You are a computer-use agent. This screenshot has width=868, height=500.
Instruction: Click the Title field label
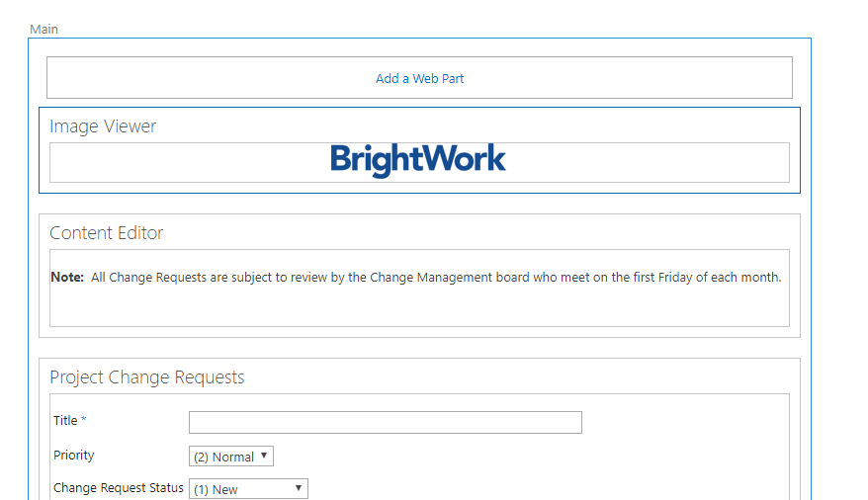[65, 421]
